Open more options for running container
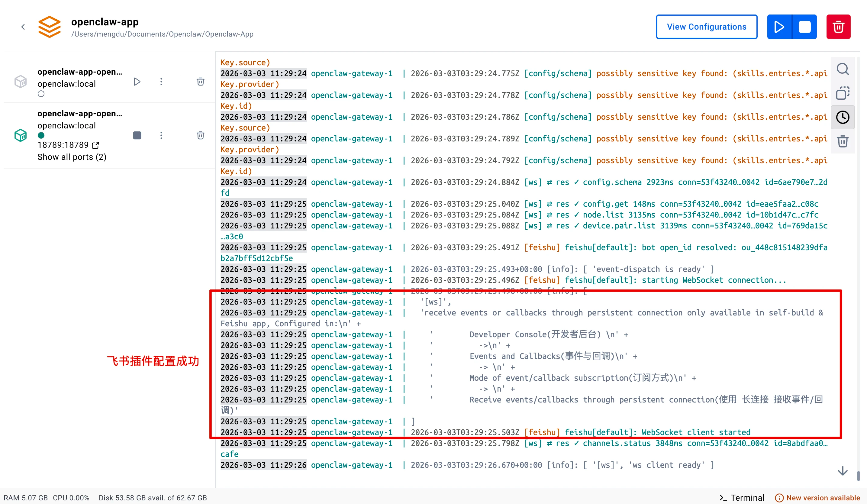Viewport: 867px width, 504px height. pyautogui.click(x=161, y=136)
